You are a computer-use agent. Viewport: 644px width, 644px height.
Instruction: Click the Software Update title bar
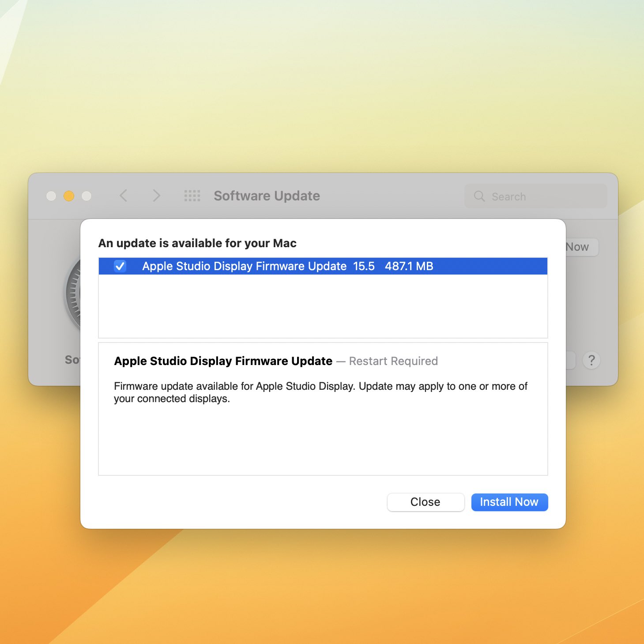(x=267, y=196)
